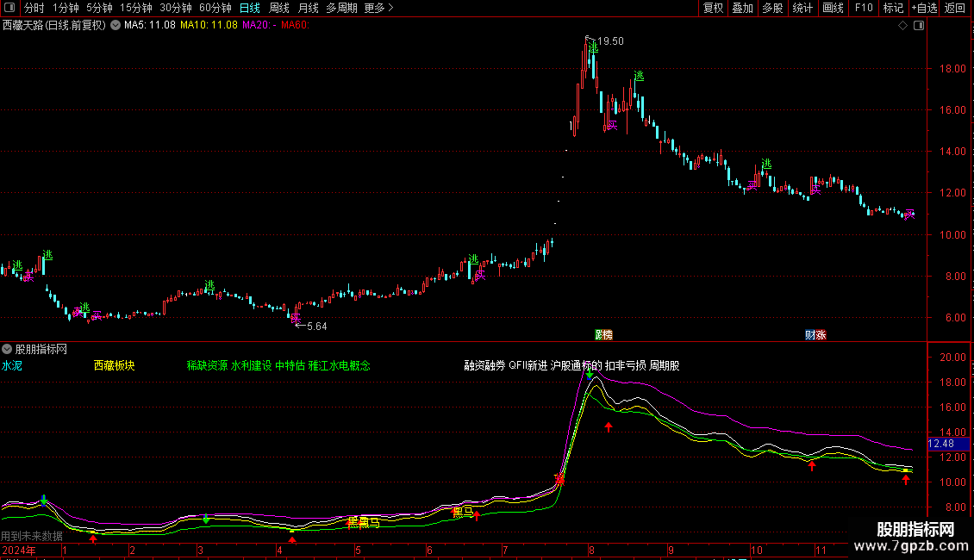The image size is (974, 560).
Task: Select the 日线 daily period tab
Action: [250, 8]
